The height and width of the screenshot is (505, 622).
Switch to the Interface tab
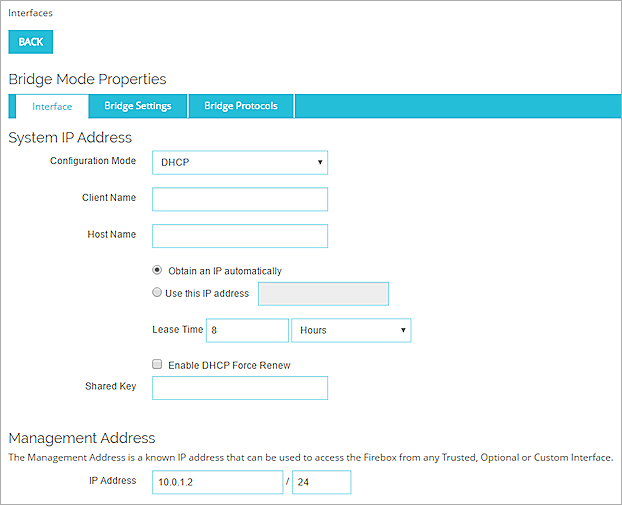pyautogui.click(x=52, y=106)
